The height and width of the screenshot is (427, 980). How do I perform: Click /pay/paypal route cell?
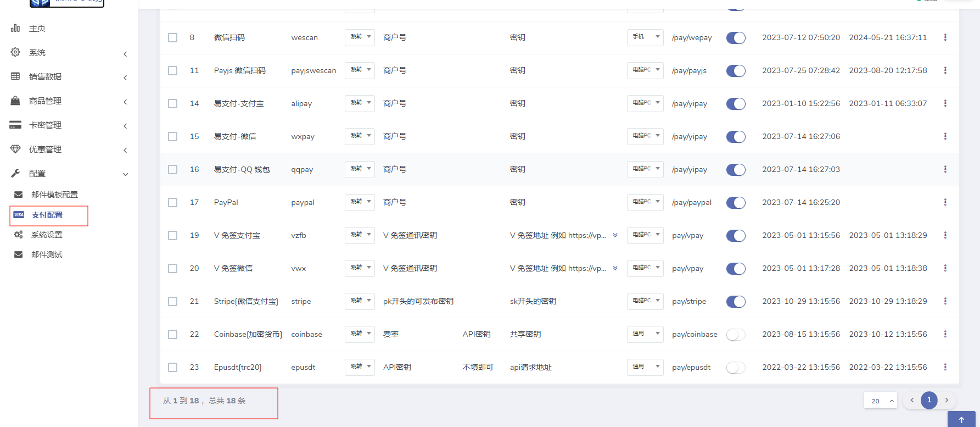[692, 202]
